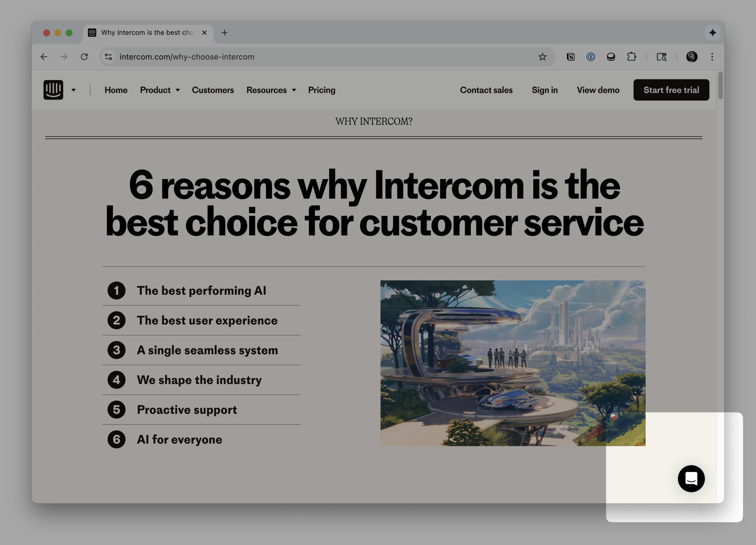Click the browser forward arrow
756x545 pixels.
(64, 57)
